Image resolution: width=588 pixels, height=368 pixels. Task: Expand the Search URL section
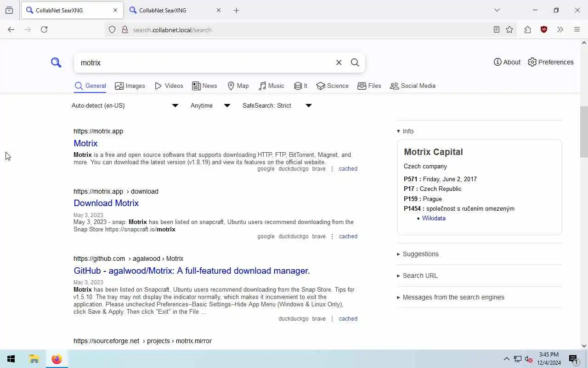coord(417,276)
